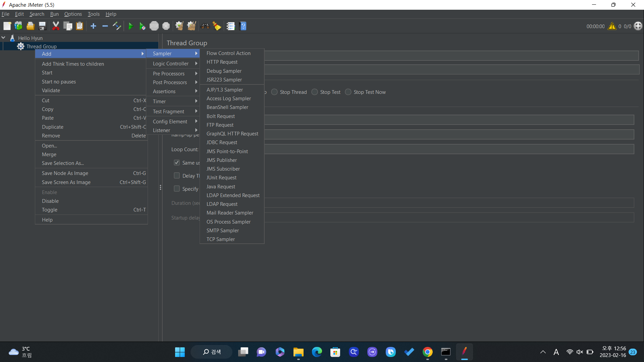The image size is (644, 362).
Task: Click the Save toolbar icon
Action: pos(42,26)
